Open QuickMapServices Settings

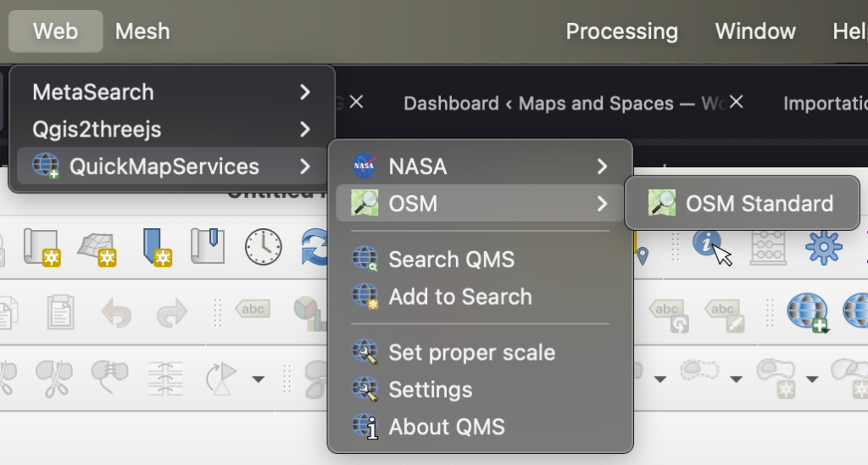coord(480,389)
